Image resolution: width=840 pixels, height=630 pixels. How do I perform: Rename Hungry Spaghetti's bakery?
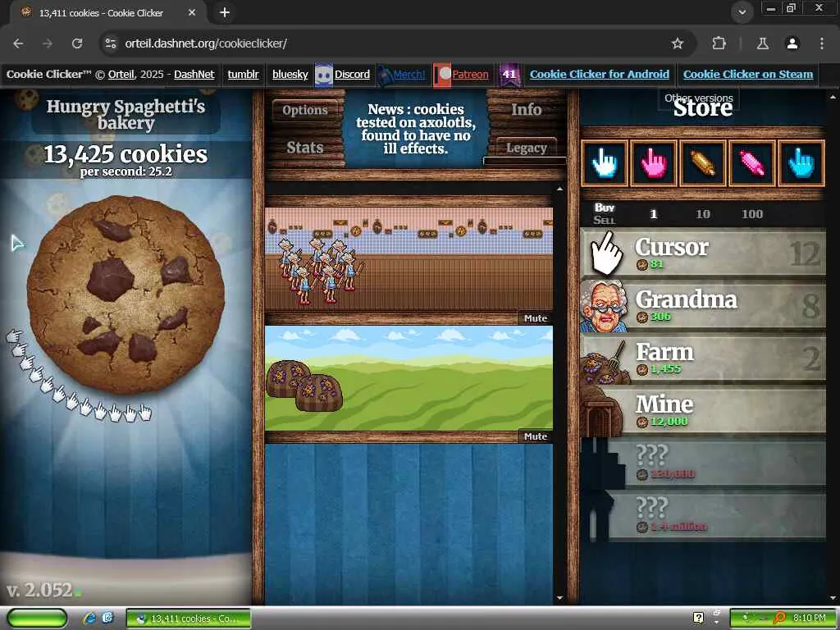(126, 114)
